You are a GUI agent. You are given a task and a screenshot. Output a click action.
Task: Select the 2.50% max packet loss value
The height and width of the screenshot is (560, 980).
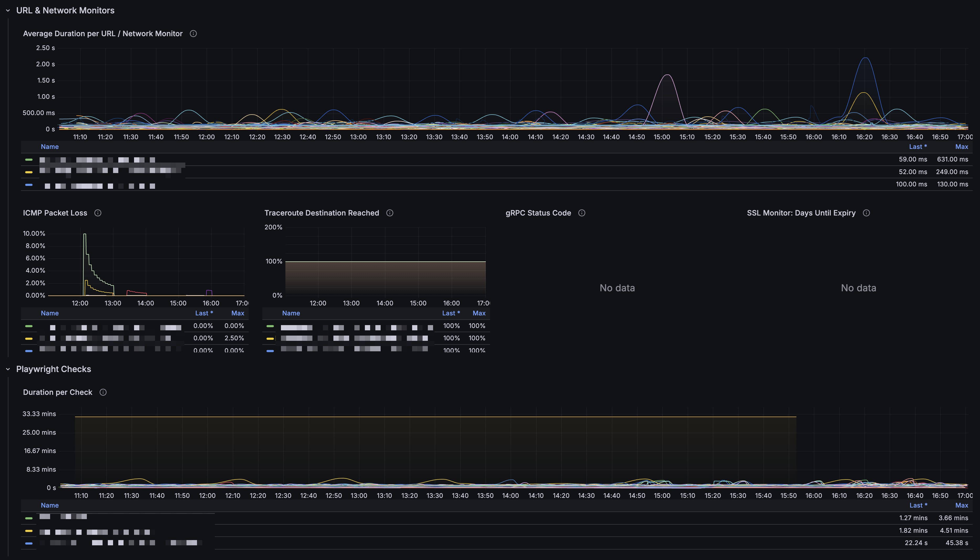point(234,338)
